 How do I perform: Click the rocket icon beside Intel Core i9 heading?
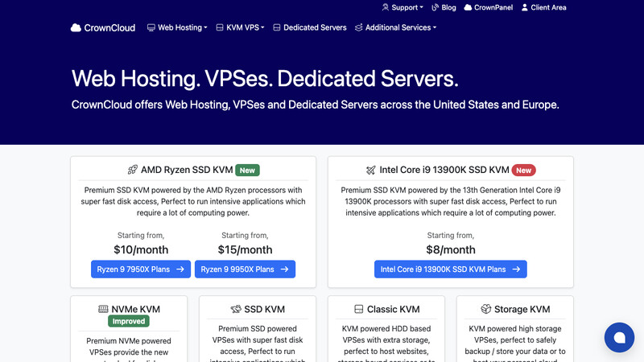click(371, 170)
